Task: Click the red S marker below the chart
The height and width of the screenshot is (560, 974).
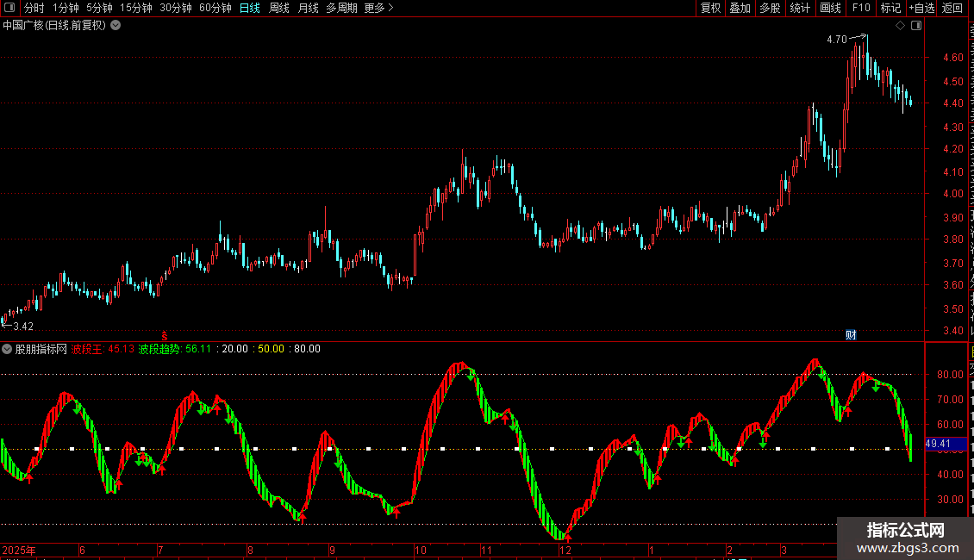Action: pos(165,336)
